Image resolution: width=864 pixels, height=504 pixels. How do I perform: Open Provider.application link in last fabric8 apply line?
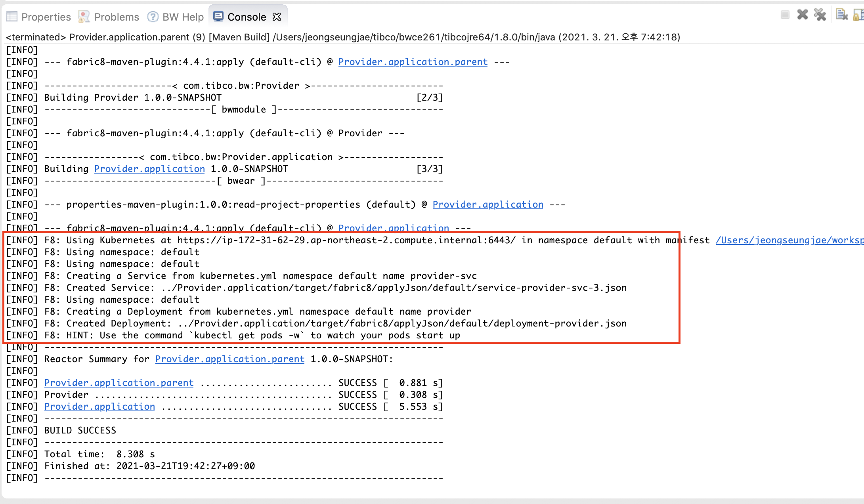coord(394,228)
